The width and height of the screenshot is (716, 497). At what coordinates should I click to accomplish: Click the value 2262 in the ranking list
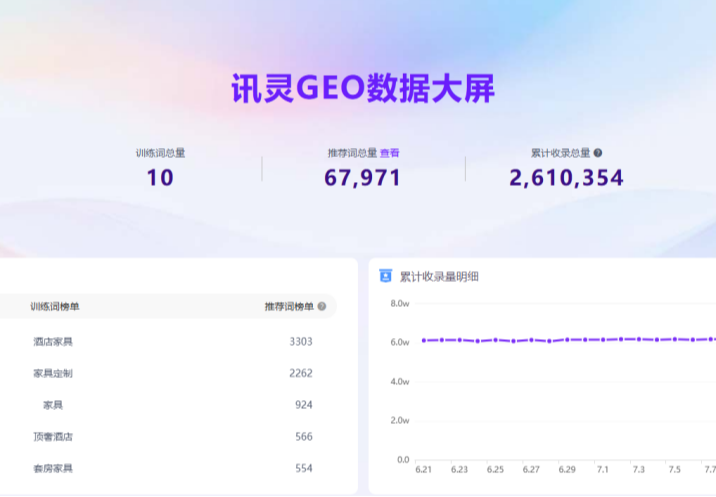(x=301, y=373)
